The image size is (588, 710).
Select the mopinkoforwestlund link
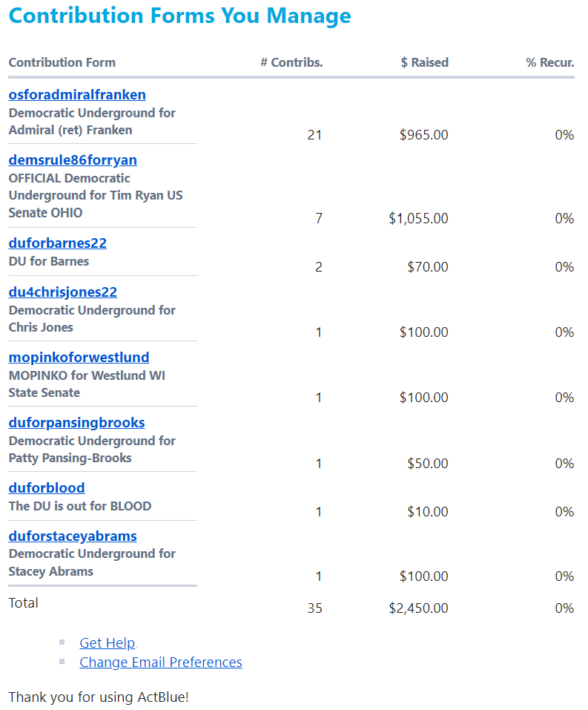tap(79, 358)
